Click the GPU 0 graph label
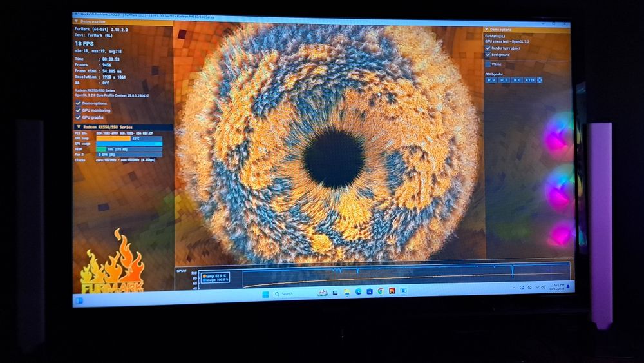 (181, 271)
